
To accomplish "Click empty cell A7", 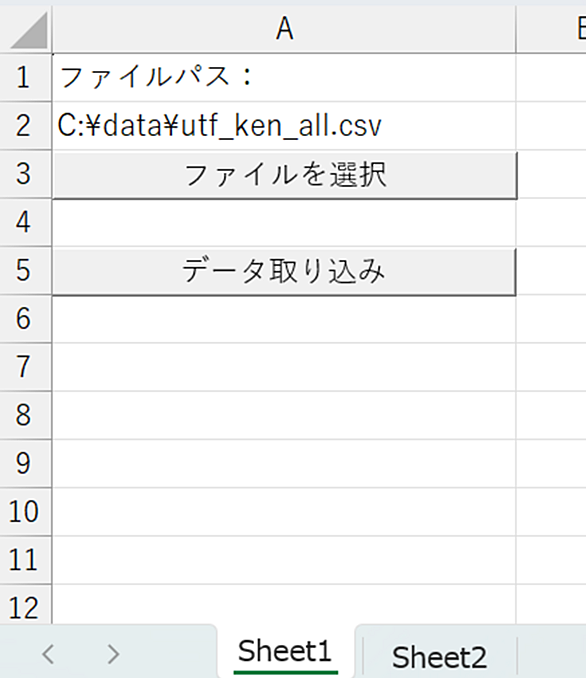I will click(x=284, y=368).
